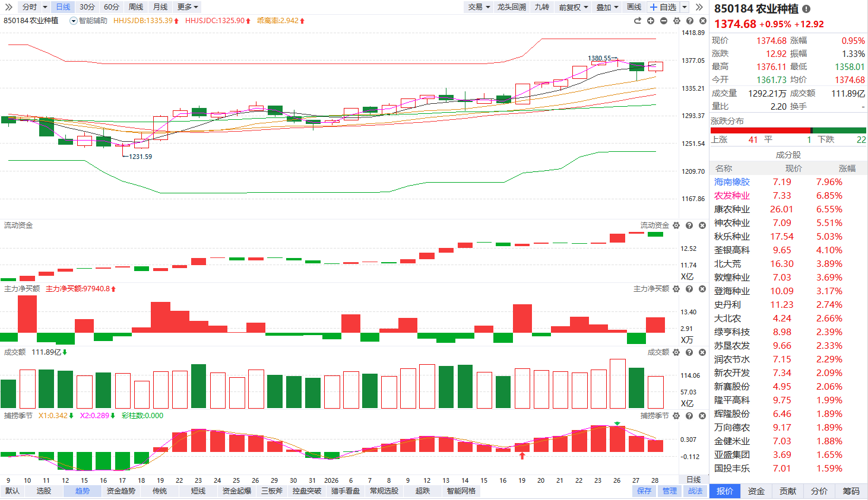Open 海南橡胶 stock link in constituents list
Screen dimensions: 868x500
[x=732, y=182]
